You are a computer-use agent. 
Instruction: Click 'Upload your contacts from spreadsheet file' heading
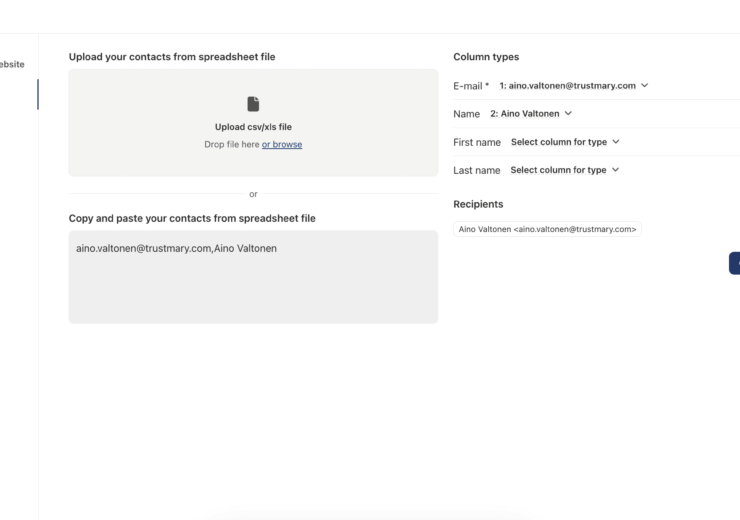tap(172, 57)
